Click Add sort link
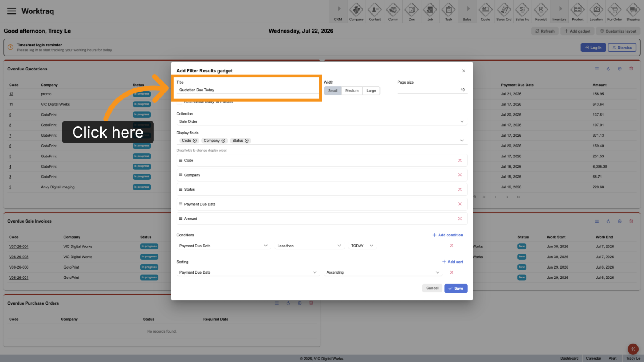This screenshot has width=644, height=362. (452, 262)
